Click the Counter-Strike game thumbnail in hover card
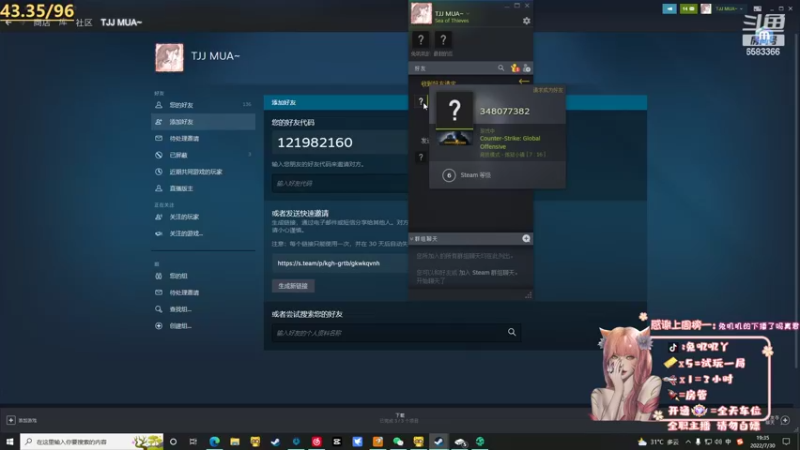800x450 pixels. pos(455,138)
